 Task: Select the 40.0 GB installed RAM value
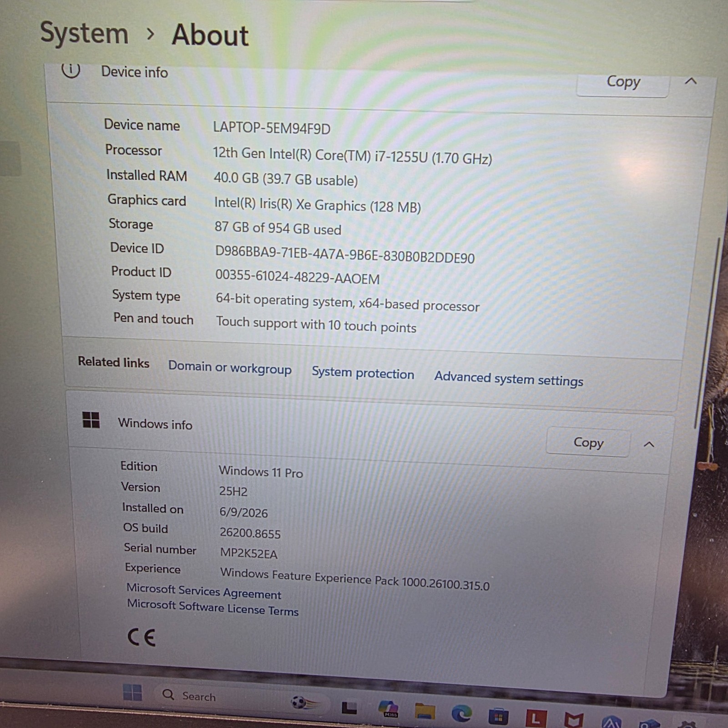[x=286, y=179]
